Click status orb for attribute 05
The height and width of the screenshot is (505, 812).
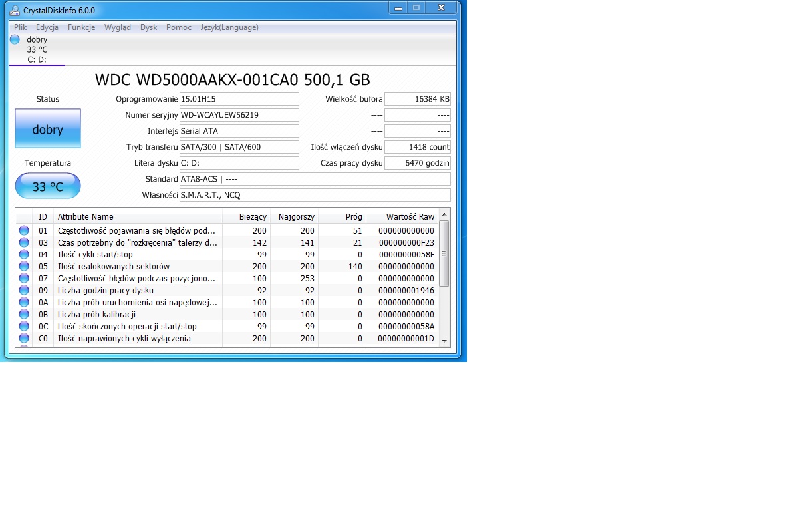(x=24, y=266)
